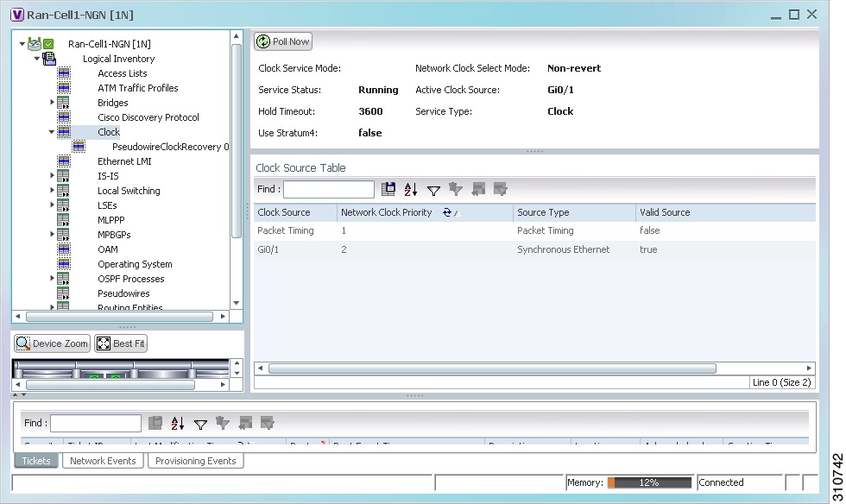Click the sort icon in tickets toolbar

(x=178, y=423)
